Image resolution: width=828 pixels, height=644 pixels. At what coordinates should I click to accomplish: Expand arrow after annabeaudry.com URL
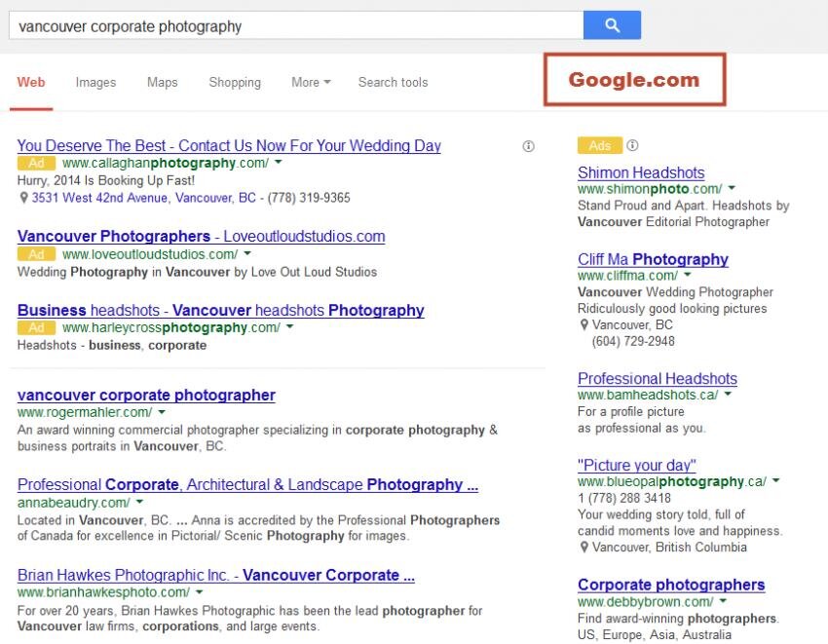point(139,502)
